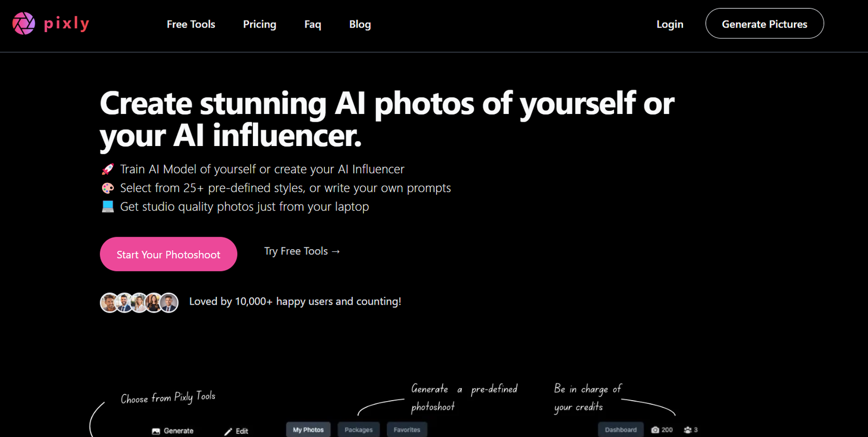
Task: Visit the Blog from navigation
Action: [x=360, y=24]
